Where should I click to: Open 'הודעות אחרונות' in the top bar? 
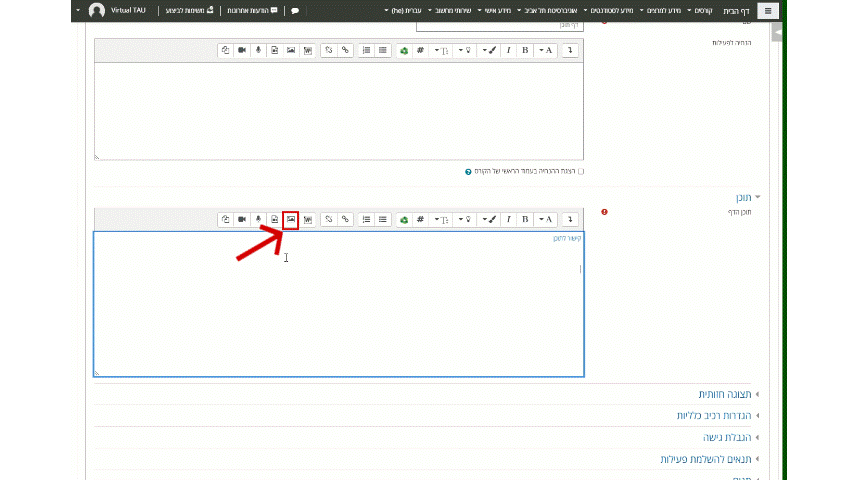pyautogui.click(x=252, y=10)
